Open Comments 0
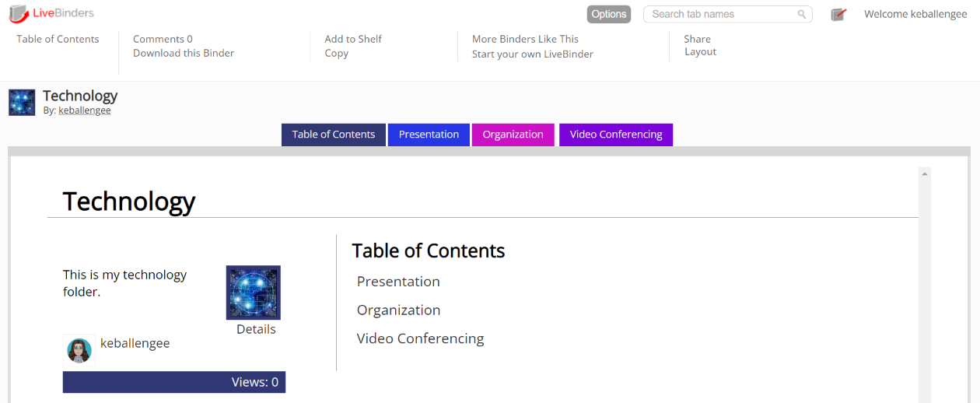Image resolution: width=980 pixels, height=403 pixels. [x=163, y=39]
